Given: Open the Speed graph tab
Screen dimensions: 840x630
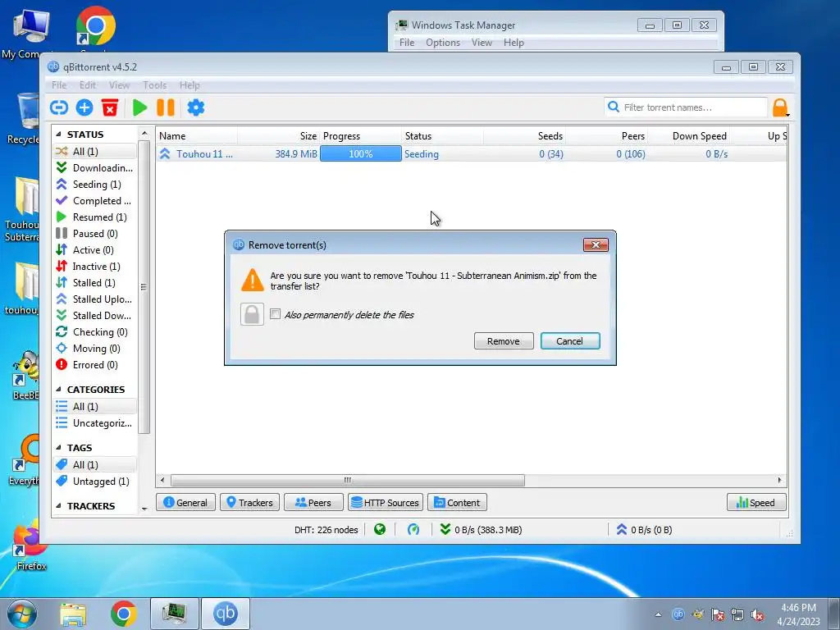Looking at the screenshot, I should click(756, 503).
